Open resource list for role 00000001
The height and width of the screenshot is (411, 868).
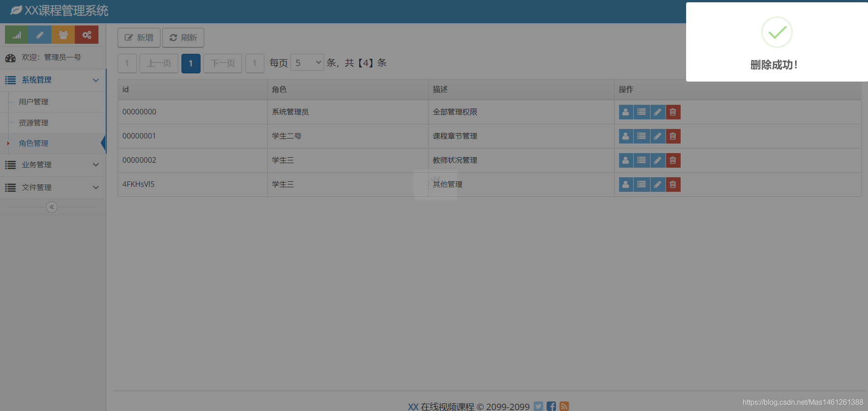tap(641, 136)
